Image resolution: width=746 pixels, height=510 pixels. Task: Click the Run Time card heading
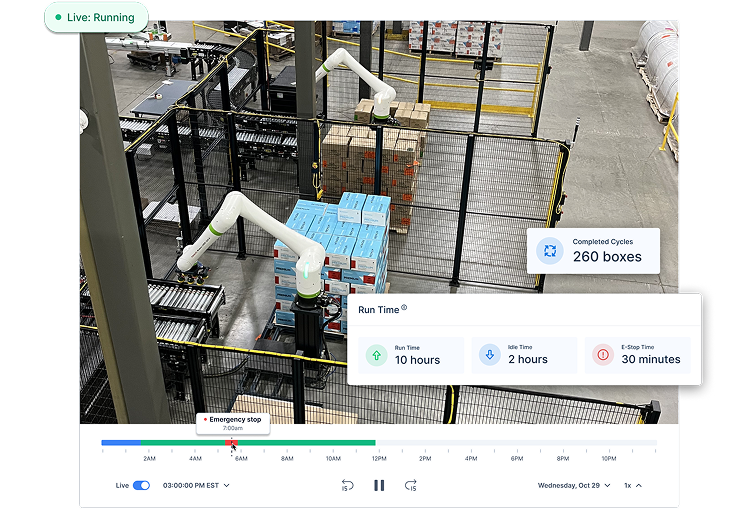click(378, 310)
